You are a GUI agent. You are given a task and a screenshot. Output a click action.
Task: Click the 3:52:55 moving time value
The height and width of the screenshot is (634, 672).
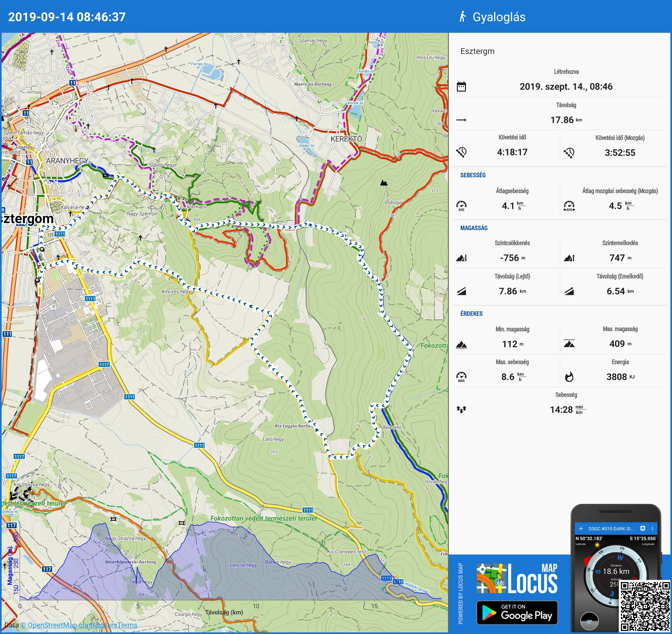pos(620,153)
